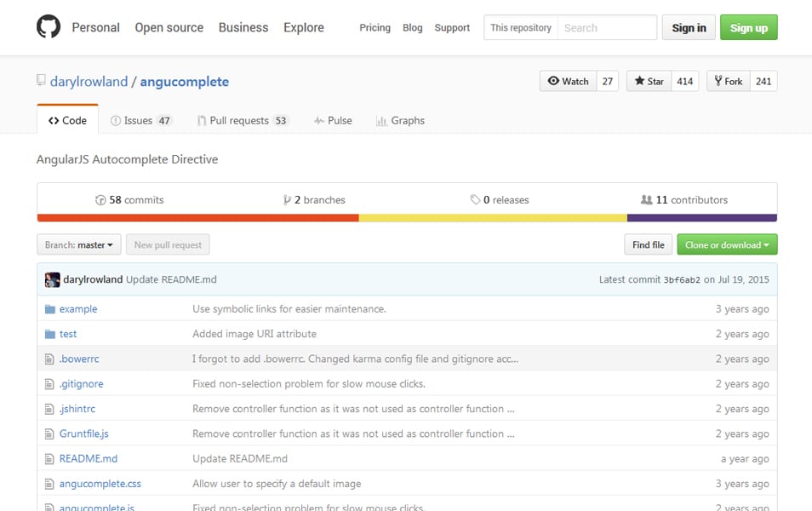Open the Open source menu item
The width and height of the screenshot is (812, 511).
[x=169, y=27]
